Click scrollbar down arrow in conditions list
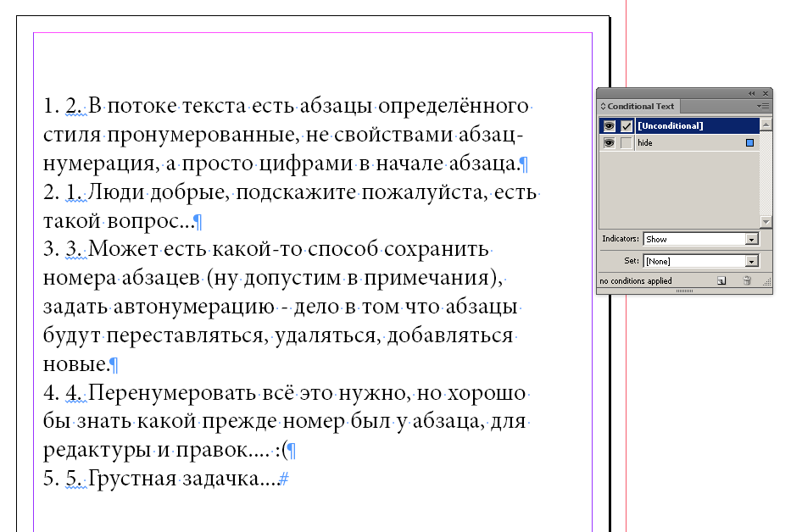The image size is (802, 532). coord(766,222)
